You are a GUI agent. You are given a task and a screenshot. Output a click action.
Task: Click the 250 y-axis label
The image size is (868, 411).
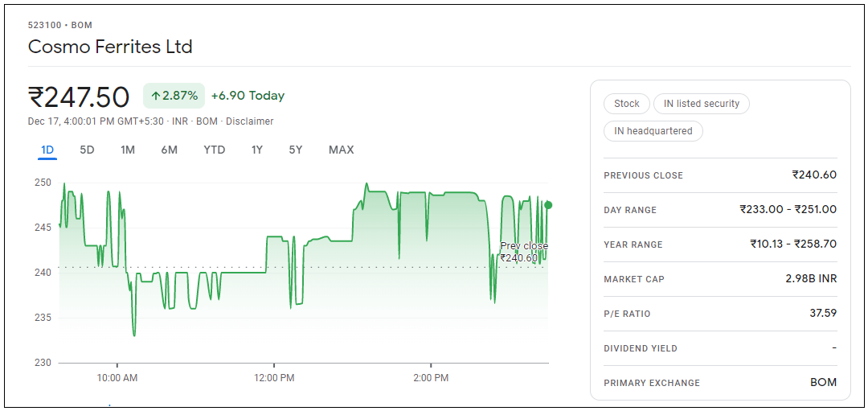coord(43,183)
